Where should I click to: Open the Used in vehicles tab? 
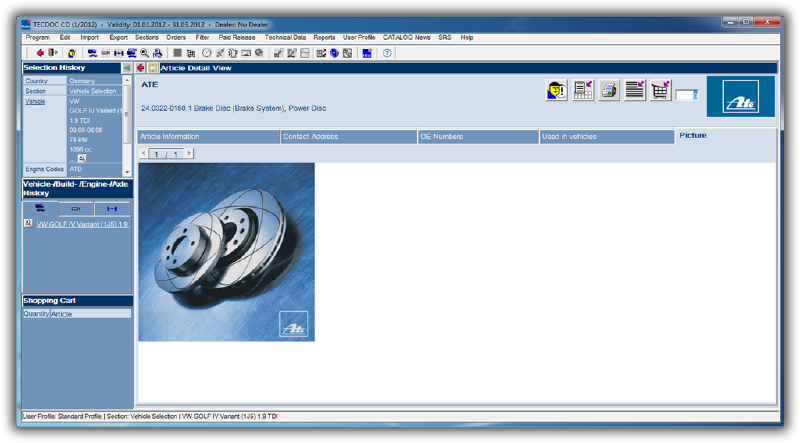point(607,137)
